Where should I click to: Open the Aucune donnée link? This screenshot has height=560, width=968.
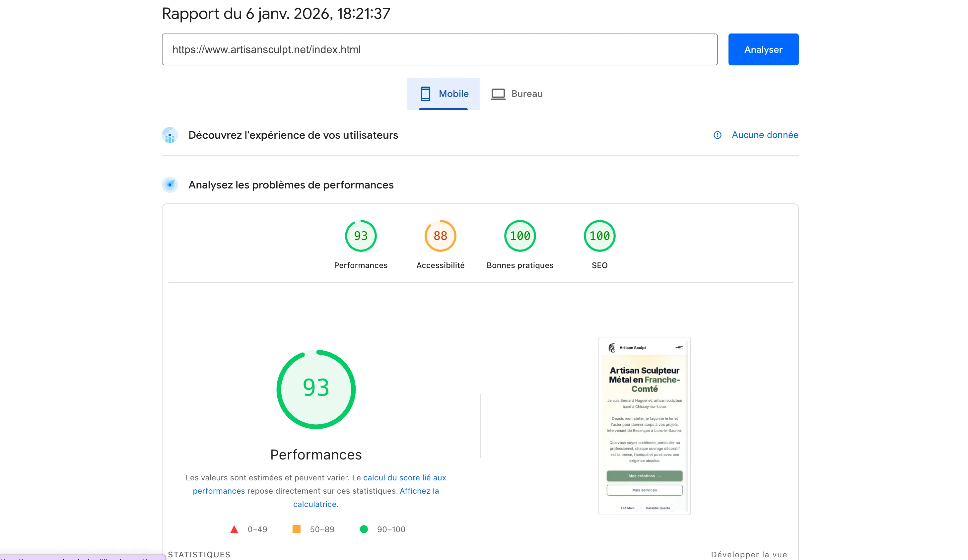pos(764,135)
